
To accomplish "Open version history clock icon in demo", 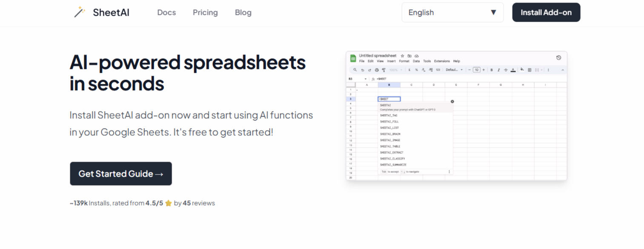I will pyautogui.click(x=558, y=57).
